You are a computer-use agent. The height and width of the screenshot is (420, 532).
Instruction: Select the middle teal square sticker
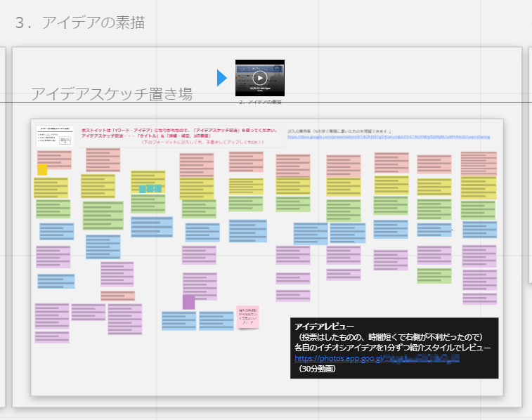(150, 188)
